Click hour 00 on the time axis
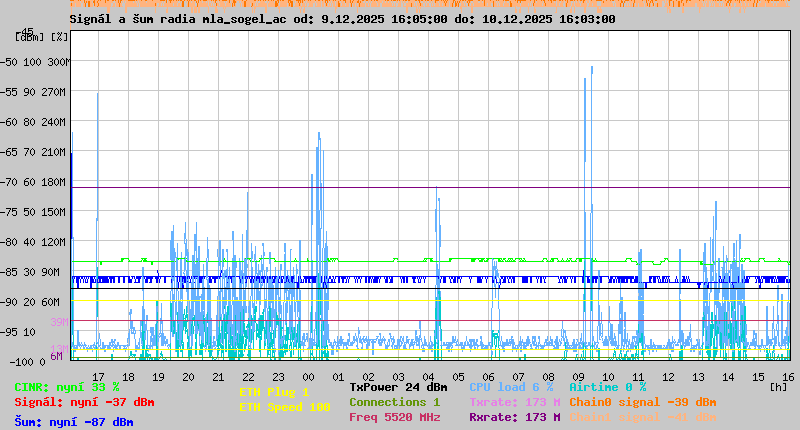 click(308, 377)
